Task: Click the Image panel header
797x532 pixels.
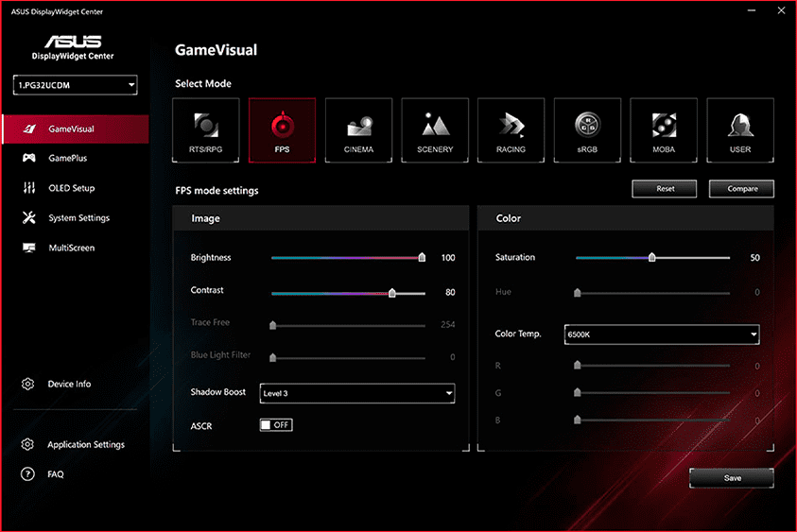Action: 321,218
